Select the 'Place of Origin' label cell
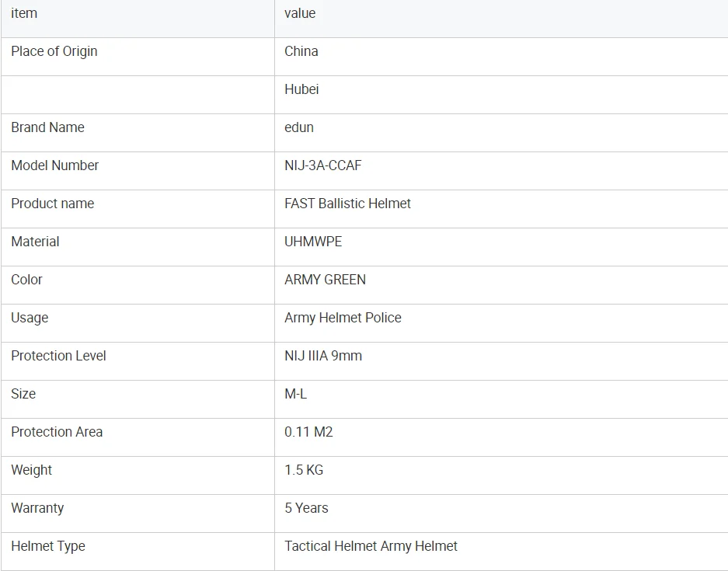Viewport: 728px width, 571px height. 54,51
